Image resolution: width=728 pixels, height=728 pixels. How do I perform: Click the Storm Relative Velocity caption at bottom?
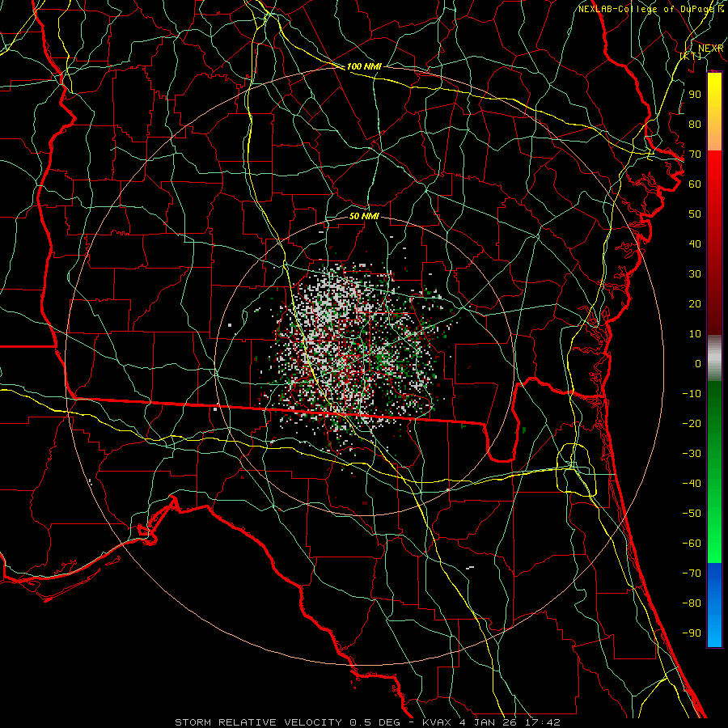pyautogui.click(x=367, y=722)
